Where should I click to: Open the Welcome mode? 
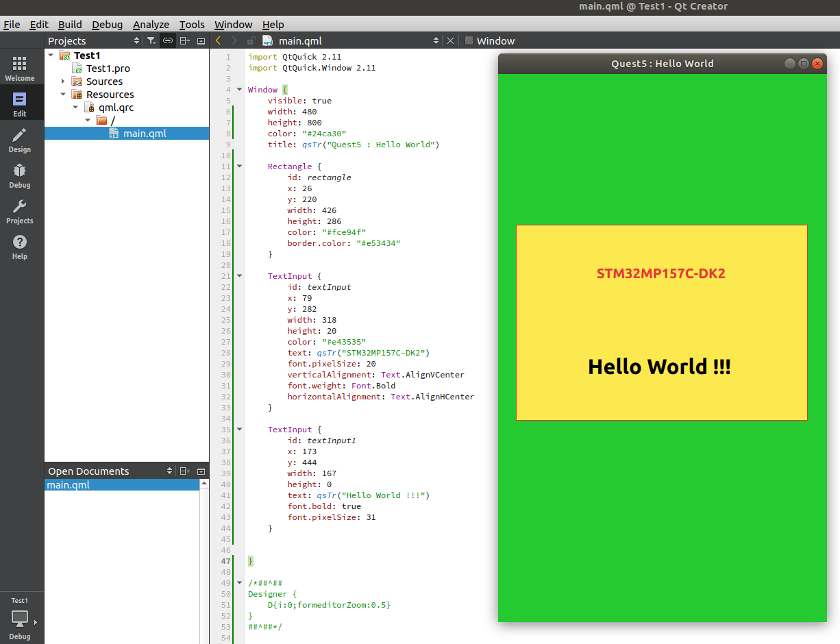pyautogui.click(x=20, y=69)
